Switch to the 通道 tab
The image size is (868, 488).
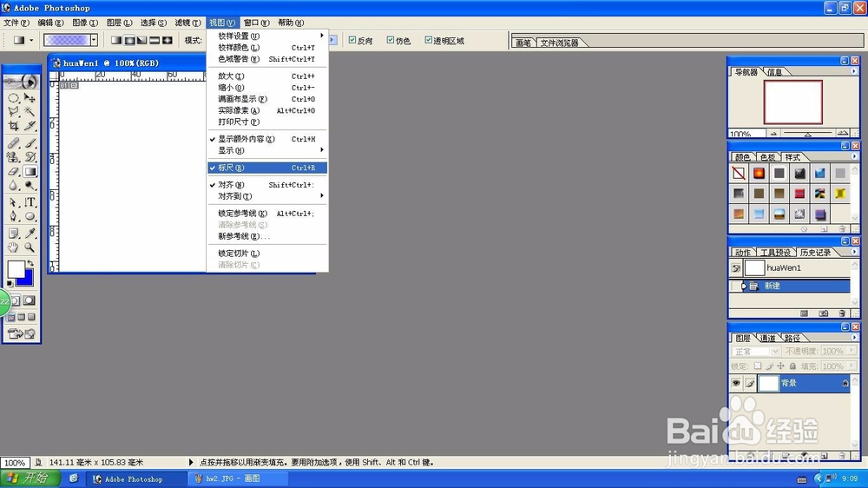pyautogui.click(x=767, y=338)
